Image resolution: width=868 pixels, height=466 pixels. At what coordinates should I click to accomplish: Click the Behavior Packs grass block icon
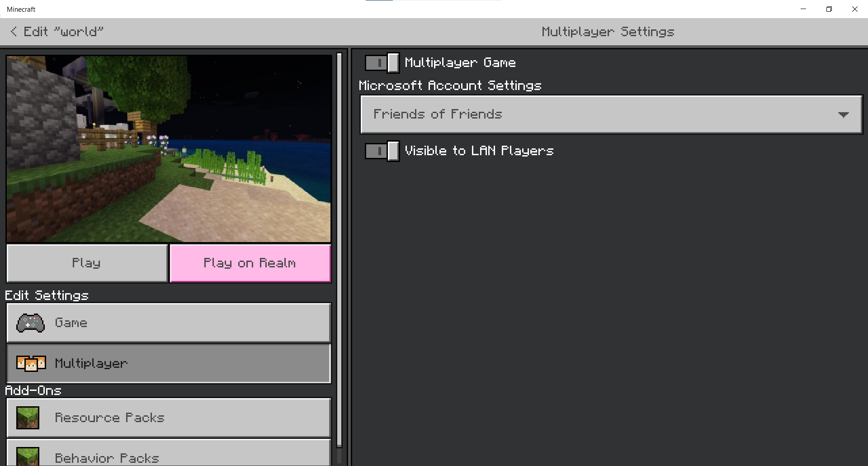[x=28, y=456]
